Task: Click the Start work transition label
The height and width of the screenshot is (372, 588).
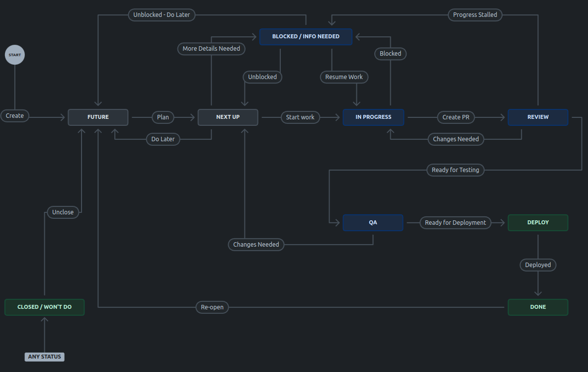Action: pyautogui.click(x=300, y=117)
